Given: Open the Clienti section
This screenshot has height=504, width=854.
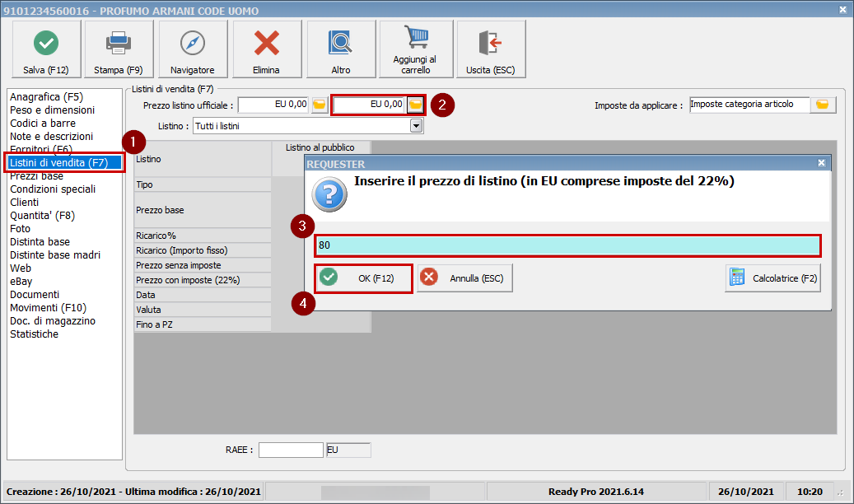Looking at the screenshot, I should (24, 202).
